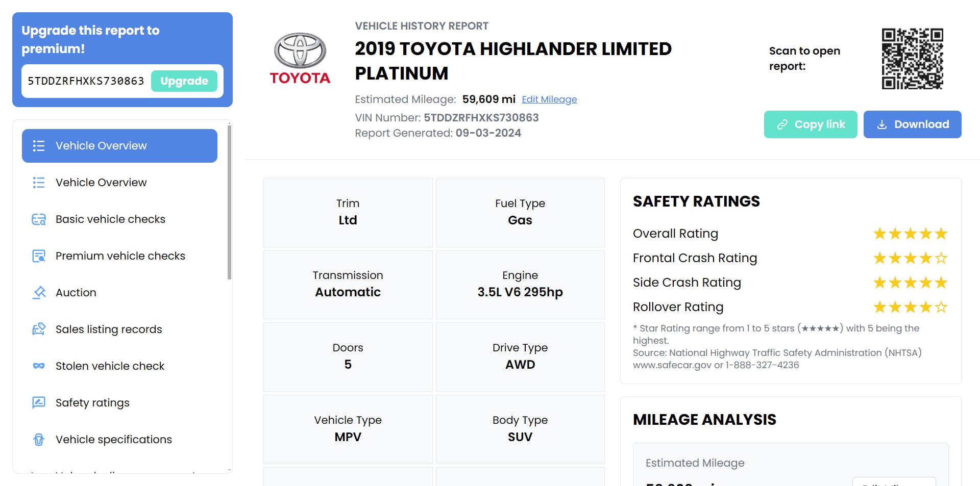
Task: Click the Overall Rating stars
Action: 910,234
